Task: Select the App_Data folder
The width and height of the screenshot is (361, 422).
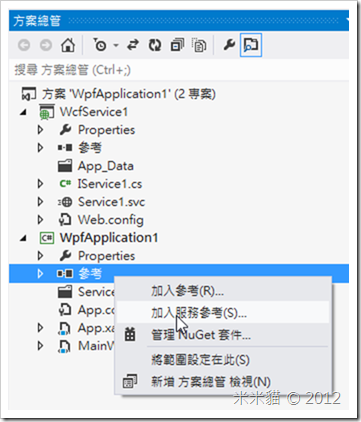Action: point(105,166)
